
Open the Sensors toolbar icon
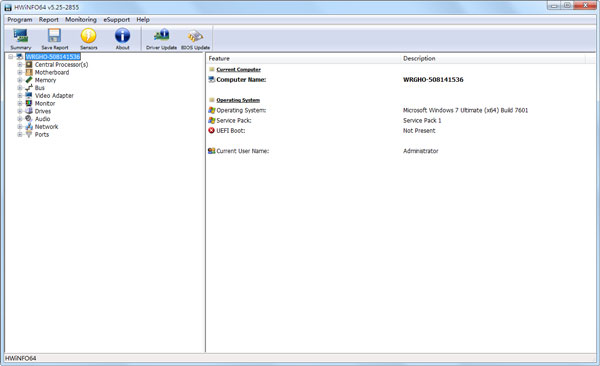click(x=88, y=36)
